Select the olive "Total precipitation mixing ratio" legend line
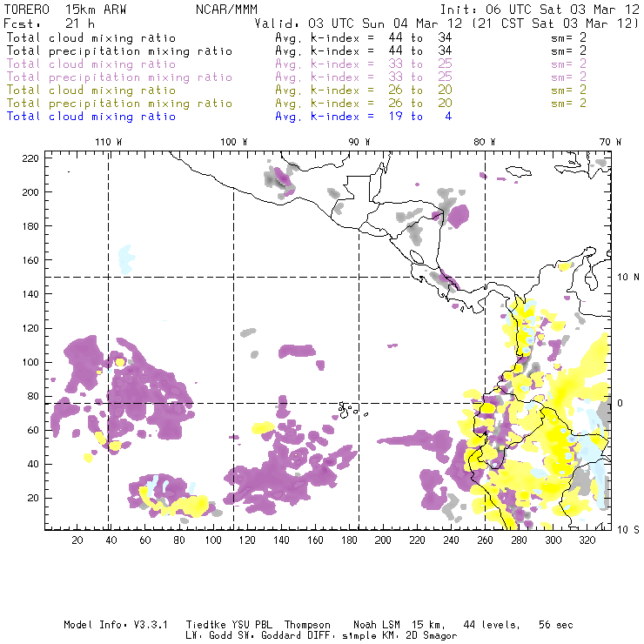 (119, 103)
